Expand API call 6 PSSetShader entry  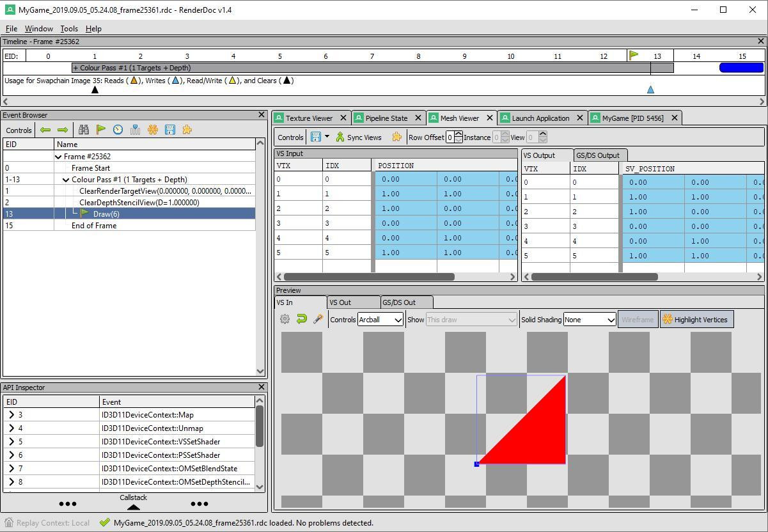point(12,455)
